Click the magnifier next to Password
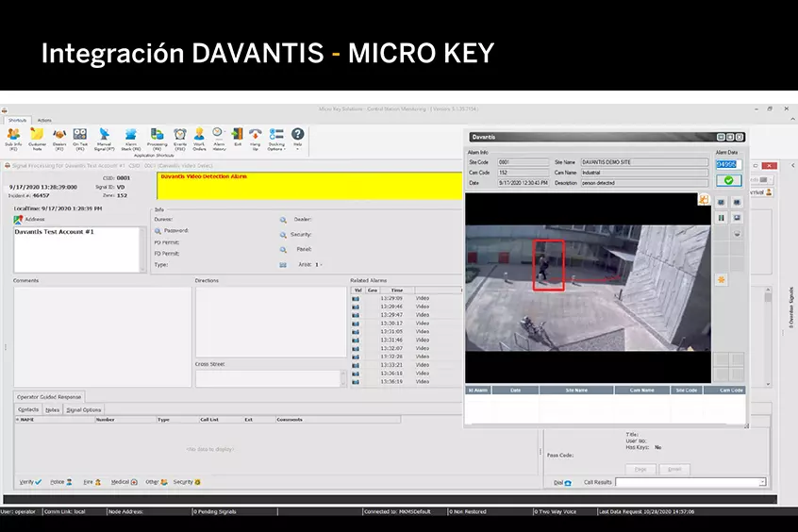This screenshot has height=532, width=798. pyautogui.click(x=158, y=230)
